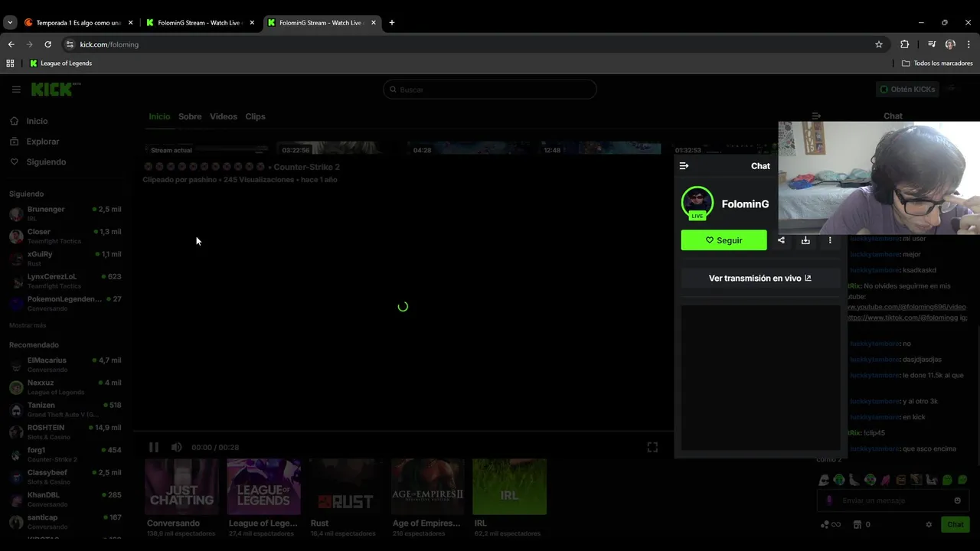Image resolution: width=980 pixels, height=551 pixels.
Task: Open Just Chatting category thumbnail
Action: tap(181, 487)
